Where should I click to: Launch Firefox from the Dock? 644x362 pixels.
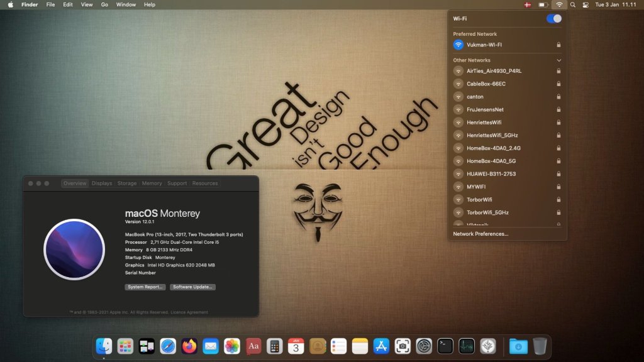click(189, 346)
